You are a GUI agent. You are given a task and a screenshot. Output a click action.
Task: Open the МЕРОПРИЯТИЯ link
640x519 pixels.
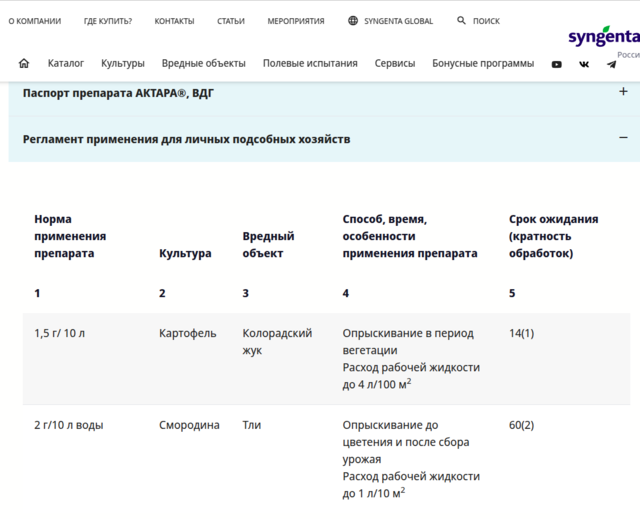click(296, 21)
